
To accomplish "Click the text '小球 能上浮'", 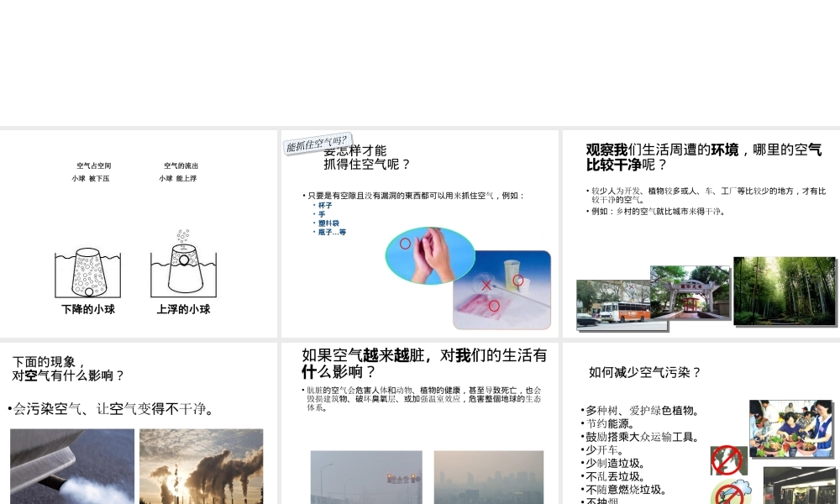I will [x=178, y=178].
